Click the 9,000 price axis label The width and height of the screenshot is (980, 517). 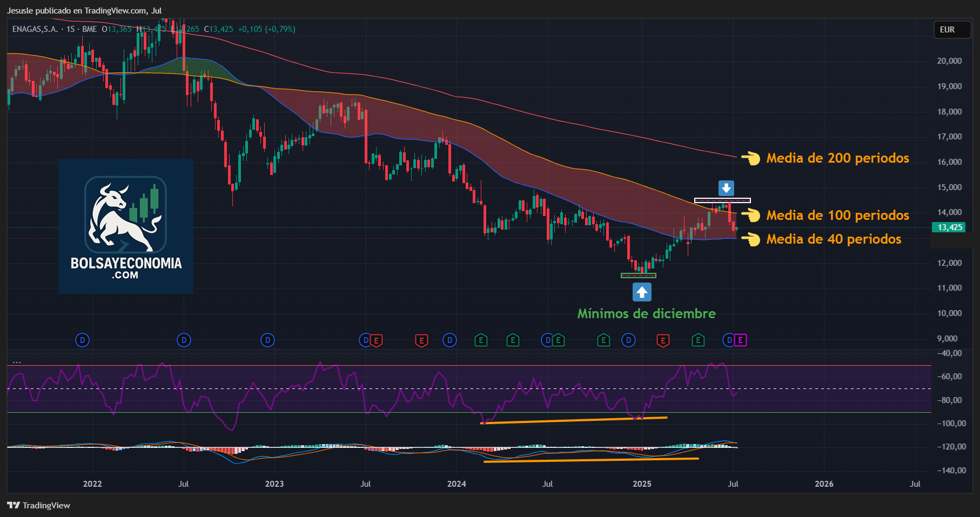tap(947, 339)
